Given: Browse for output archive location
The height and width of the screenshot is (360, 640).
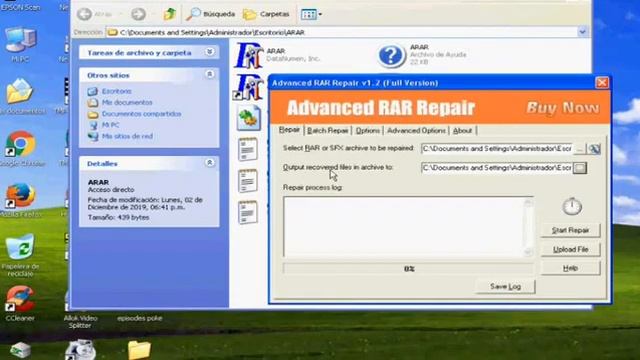Looking at the screenshot, I should click(580, 168).
